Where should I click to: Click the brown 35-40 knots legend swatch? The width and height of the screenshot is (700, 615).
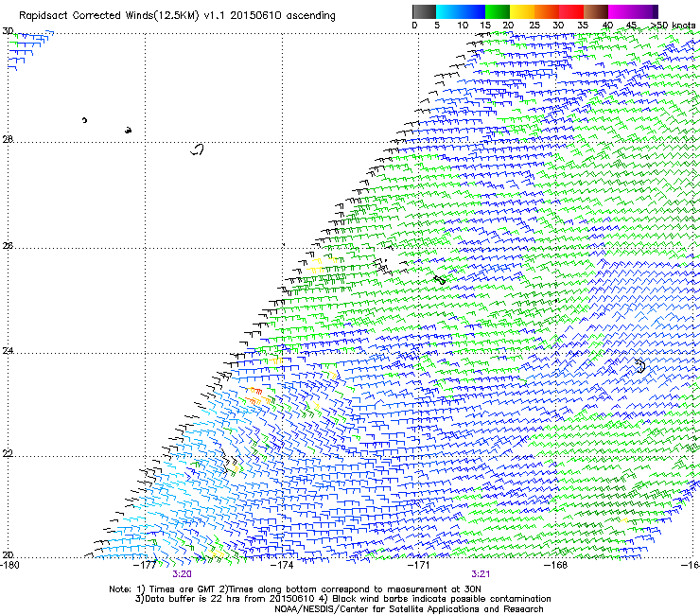point(596,11)
